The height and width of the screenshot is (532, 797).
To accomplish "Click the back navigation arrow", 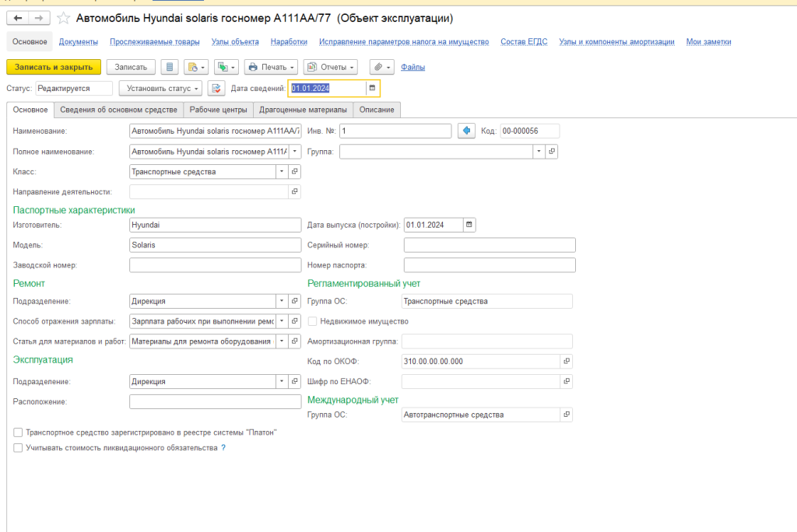I will (18, 18).
